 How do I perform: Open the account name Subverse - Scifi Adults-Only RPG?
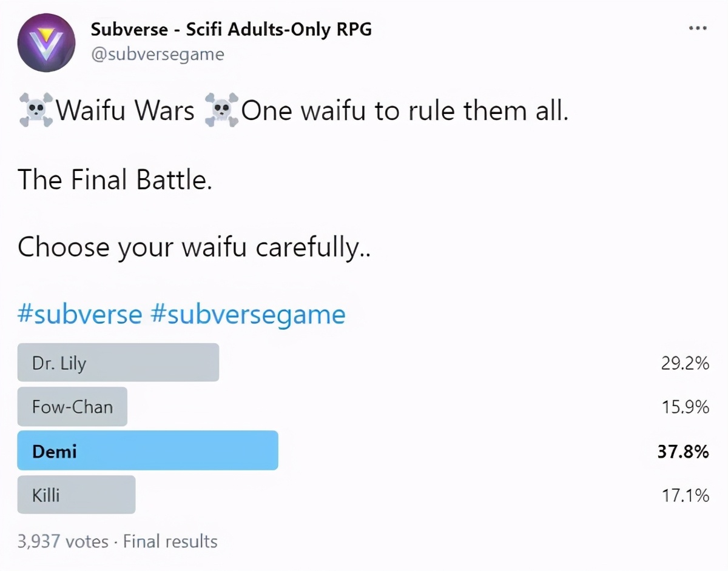[232, 29]
